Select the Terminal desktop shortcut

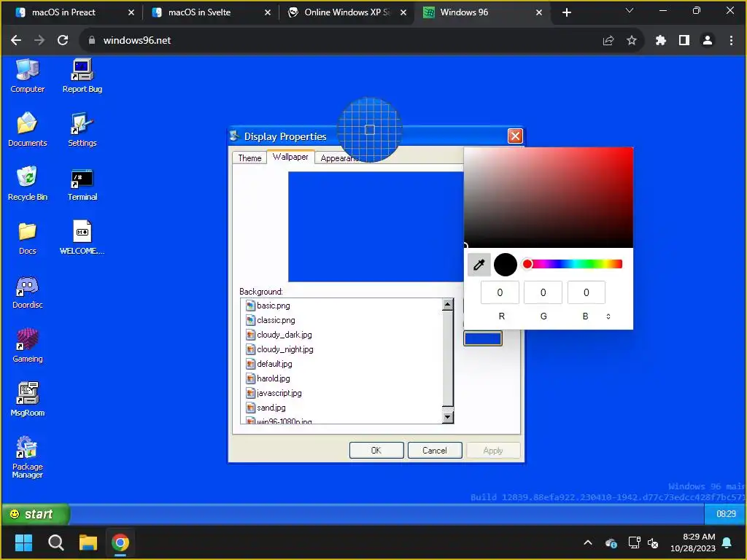pyautogui.click(x=82, y=184)
